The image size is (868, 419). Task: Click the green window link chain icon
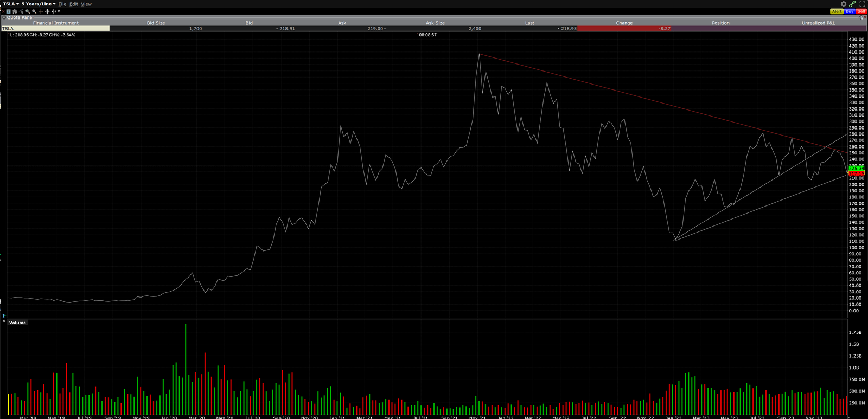click(852, 4)
